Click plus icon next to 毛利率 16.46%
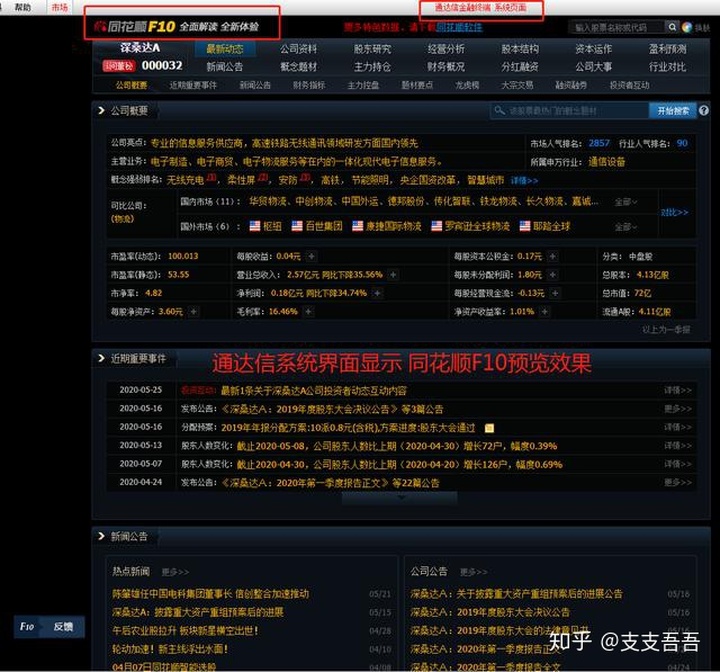 pos(309,312)
